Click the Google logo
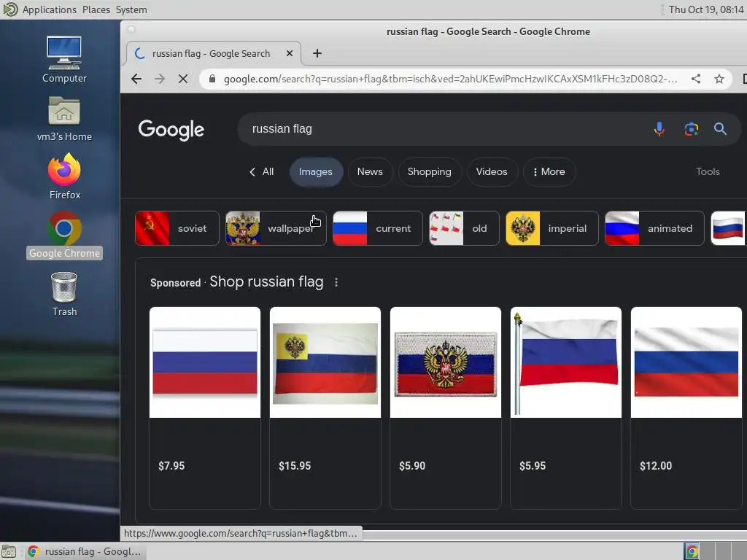Image resolution: width=747 pixels, height=560 pixels. click(171, 130)
